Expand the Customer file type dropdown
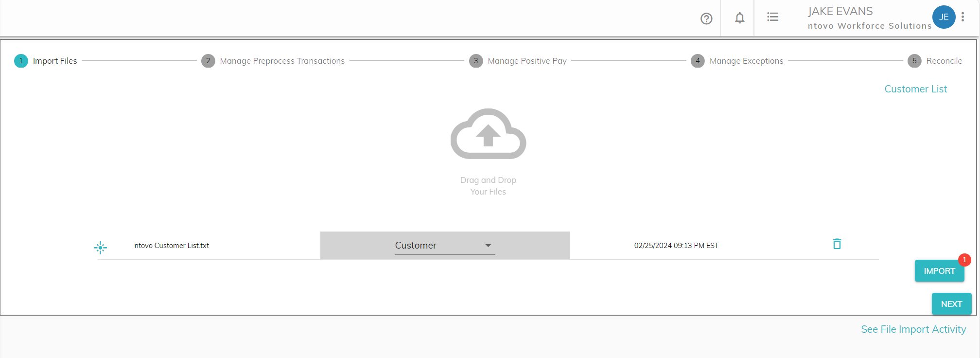The width and height of the screenshot is (980, 358). tap(444, 246)
